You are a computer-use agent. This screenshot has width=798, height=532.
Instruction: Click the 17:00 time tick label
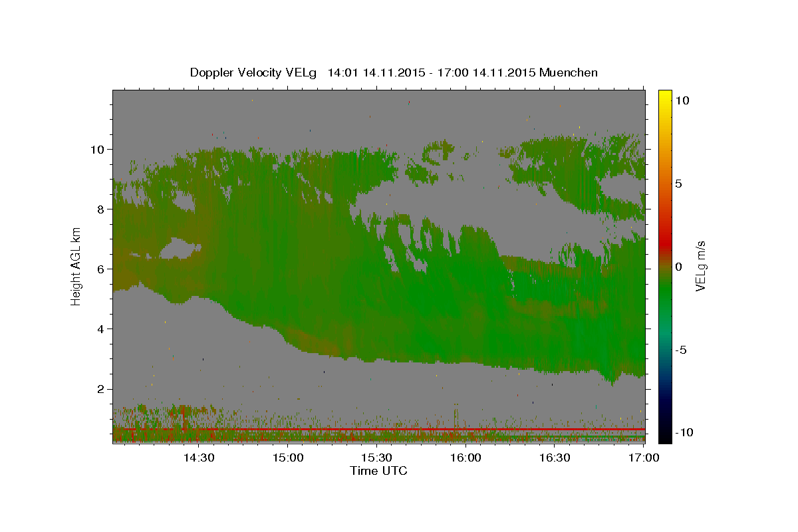[644, 458]
